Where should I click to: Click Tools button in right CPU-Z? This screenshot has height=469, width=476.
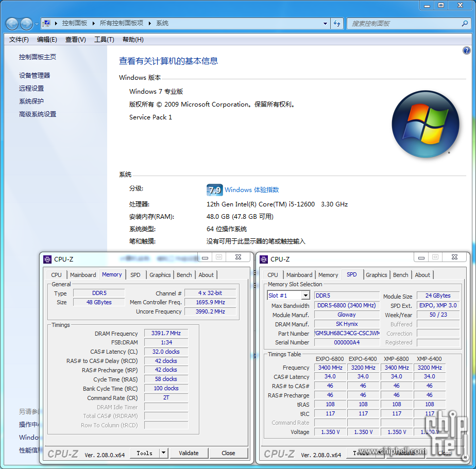click(361, 453)
